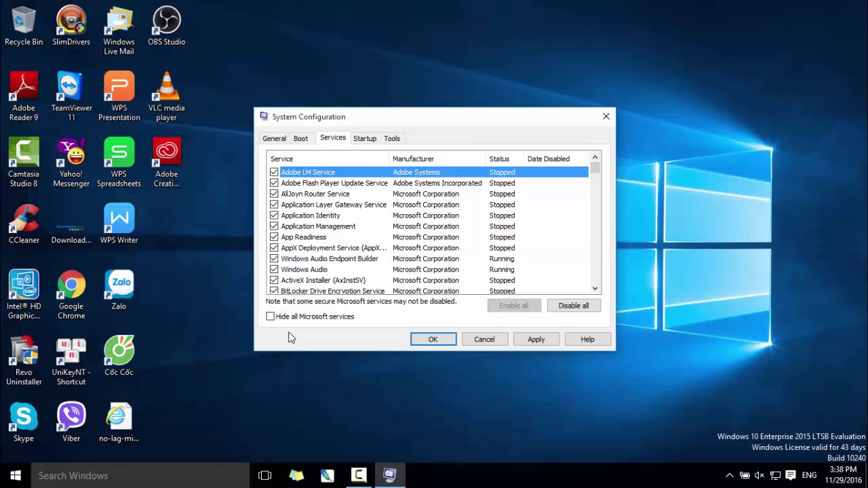Open UniKeyNT Shortcut desktop icon
This screenshot has width=868, height=488.
[x=71, y=361]
